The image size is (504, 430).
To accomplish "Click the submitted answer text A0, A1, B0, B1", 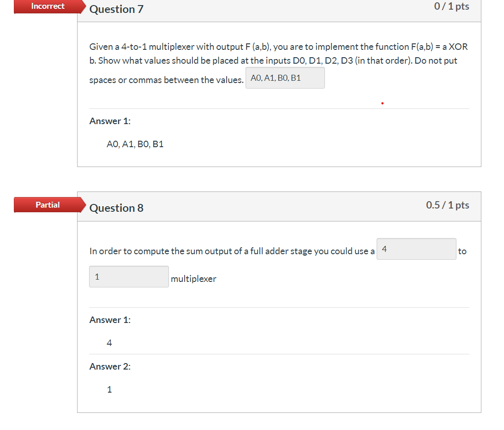I will point(135,144).
